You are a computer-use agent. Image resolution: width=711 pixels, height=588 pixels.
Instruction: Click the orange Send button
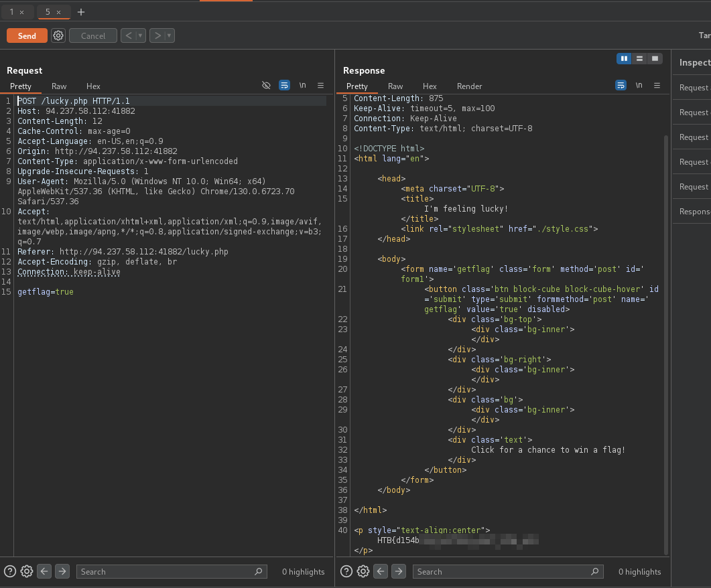[x=27, y=35]
